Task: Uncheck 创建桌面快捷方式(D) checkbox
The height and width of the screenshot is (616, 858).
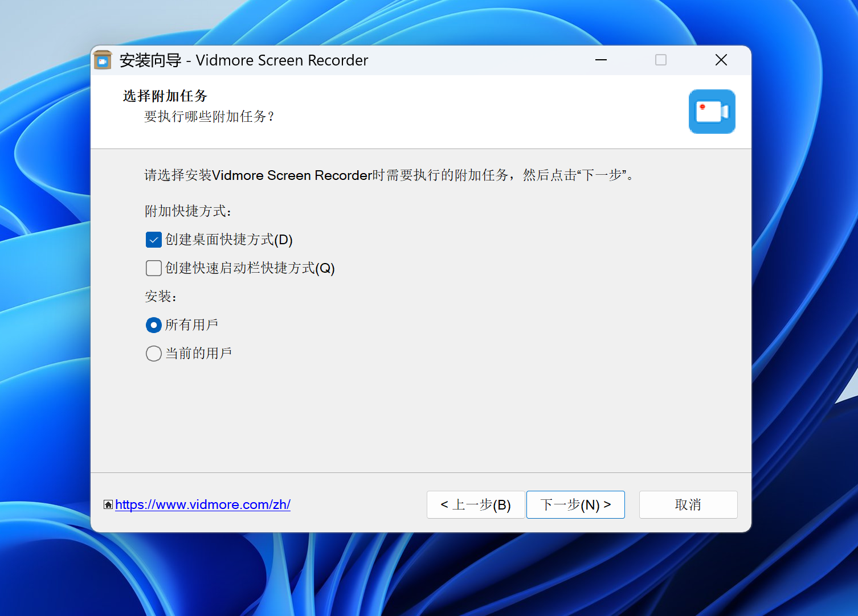Action: tap(154, 240)
